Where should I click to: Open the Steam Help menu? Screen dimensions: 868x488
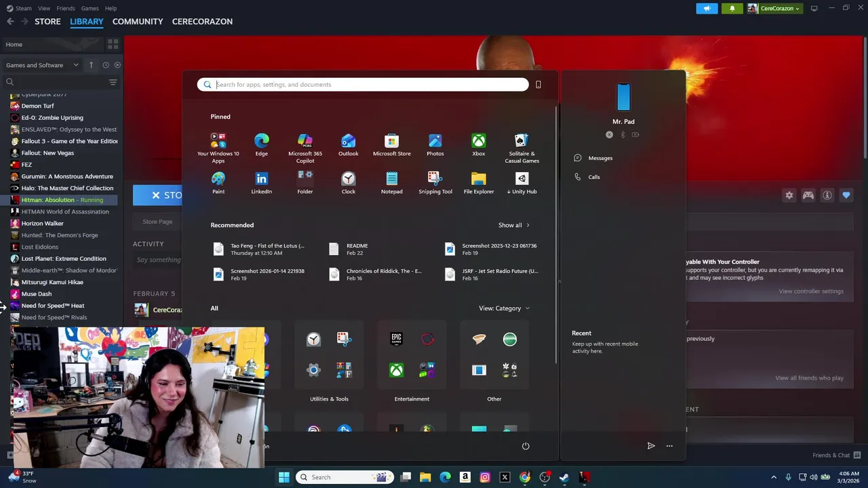[111, 8]
